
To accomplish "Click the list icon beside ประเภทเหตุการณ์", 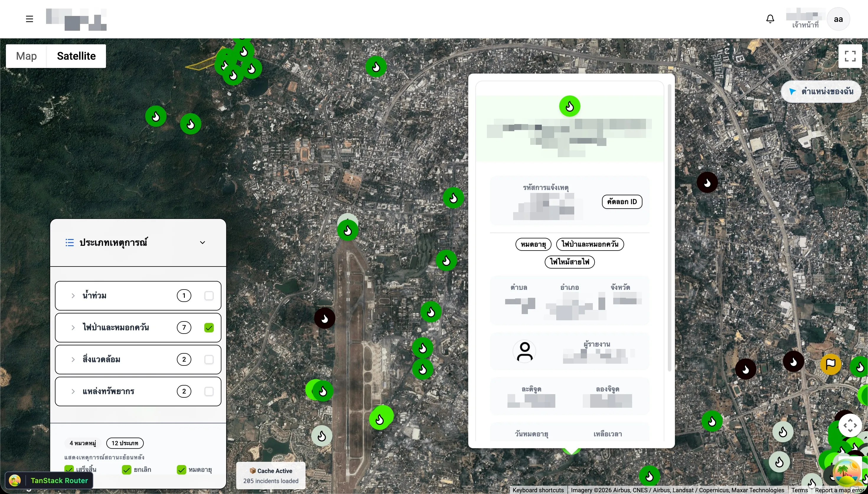I will tap(69, 243).
